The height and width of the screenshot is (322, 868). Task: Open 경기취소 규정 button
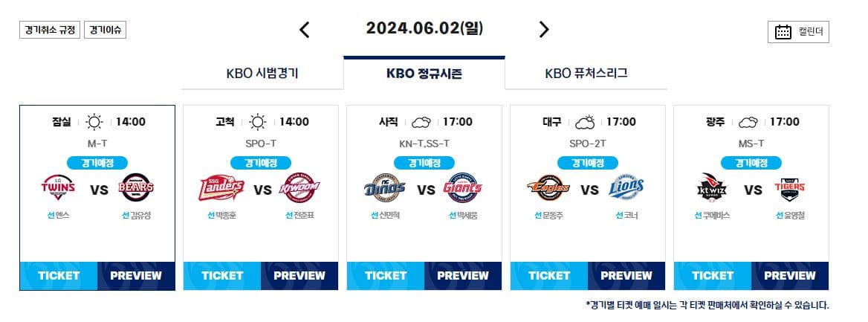(51, 30)
